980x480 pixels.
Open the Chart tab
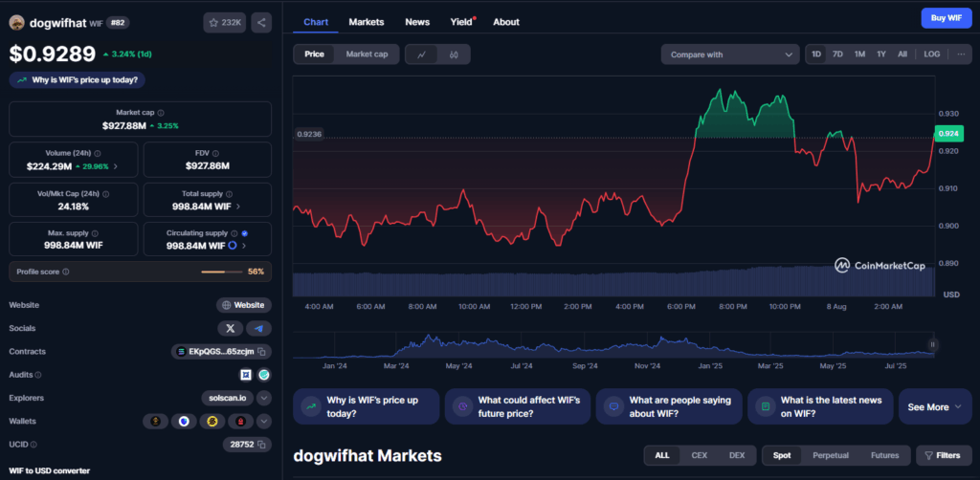316,22
